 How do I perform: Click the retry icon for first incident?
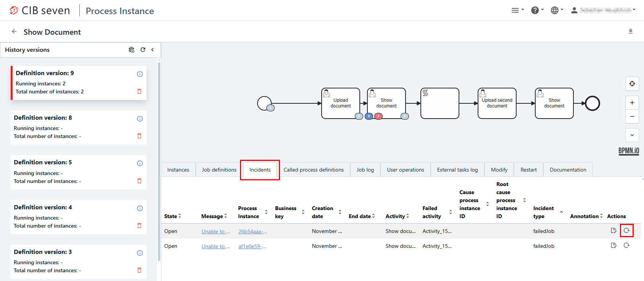626,231
